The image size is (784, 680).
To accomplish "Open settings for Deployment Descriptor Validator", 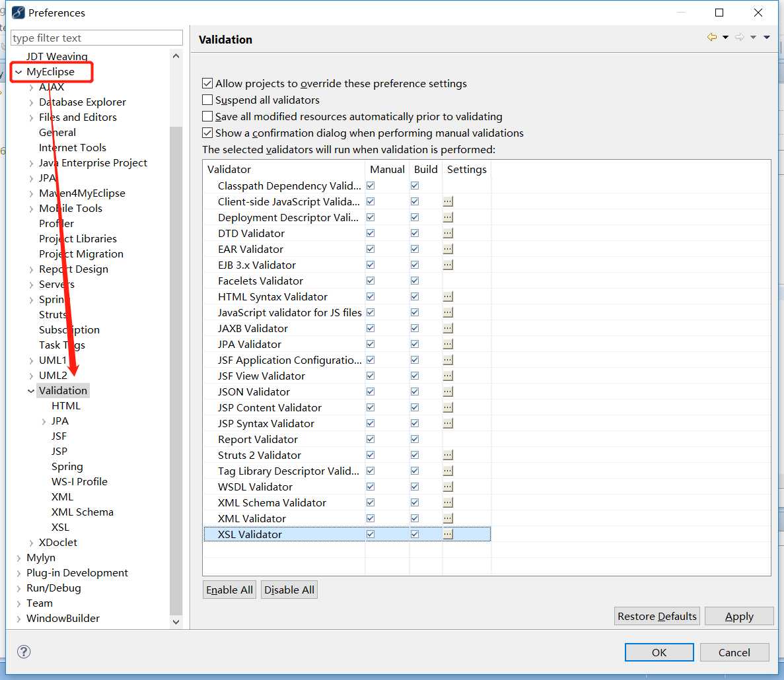I will pos(448,217).
